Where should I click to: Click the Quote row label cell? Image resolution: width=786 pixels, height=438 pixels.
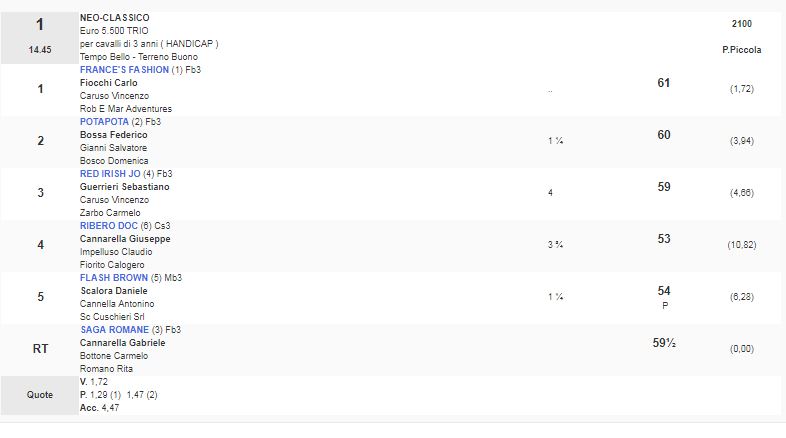coord(40,395)
